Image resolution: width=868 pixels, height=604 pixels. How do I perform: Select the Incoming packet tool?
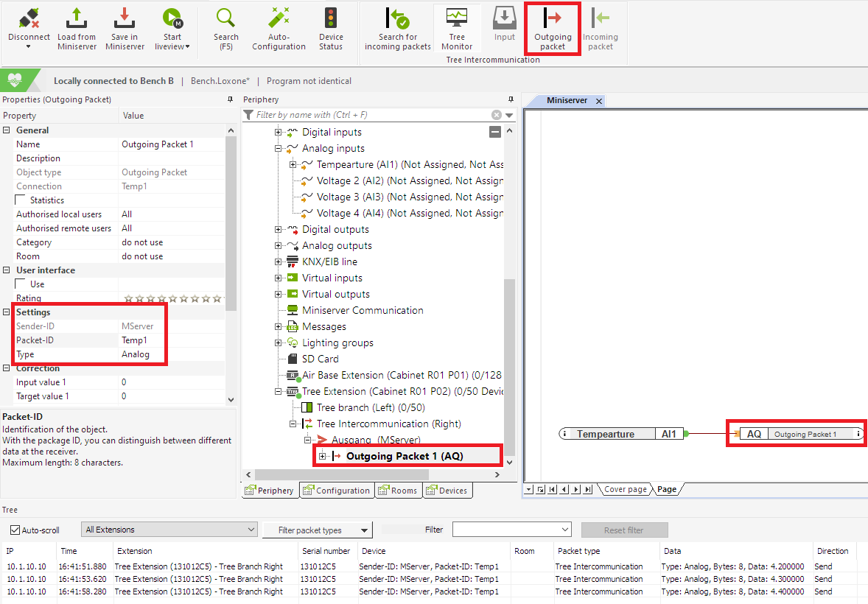point(601,28)
